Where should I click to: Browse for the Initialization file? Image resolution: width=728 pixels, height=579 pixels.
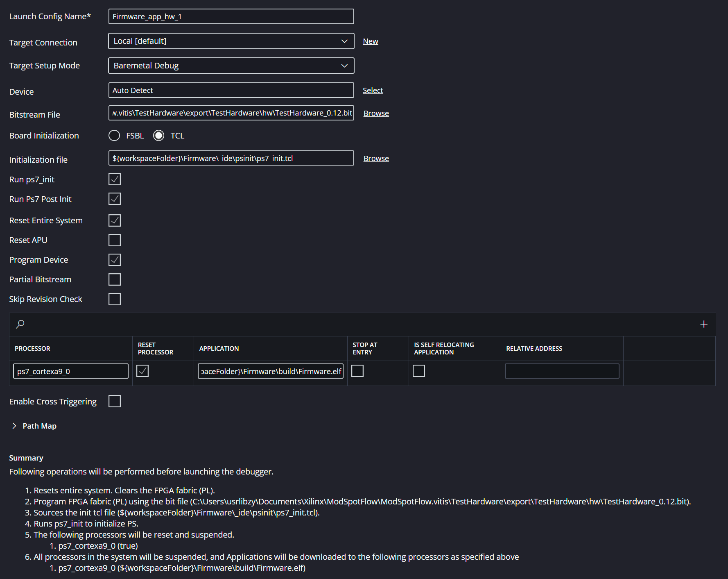[376, 159]
